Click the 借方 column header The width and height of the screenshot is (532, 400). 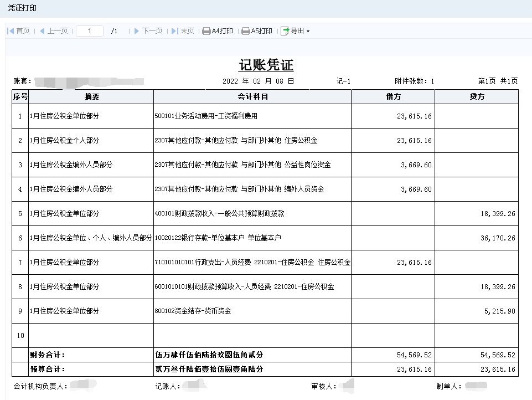click(393, 97)
